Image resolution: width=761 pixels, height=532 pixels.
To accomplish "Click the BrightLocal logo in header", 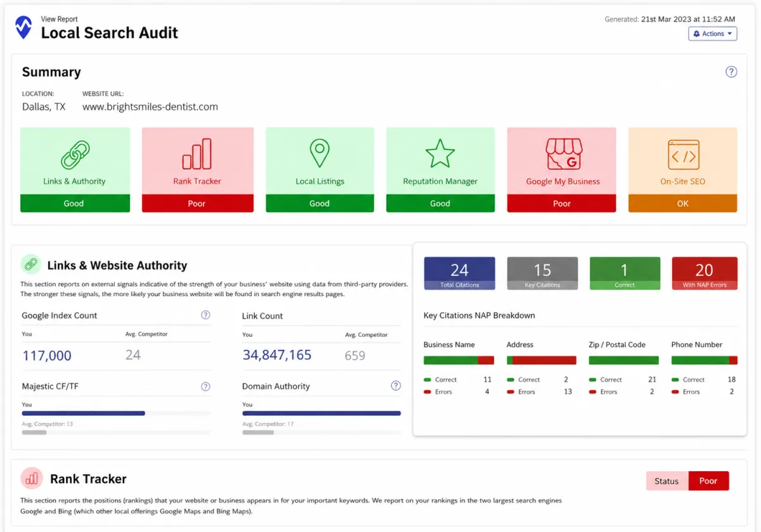I will (23, 27).
